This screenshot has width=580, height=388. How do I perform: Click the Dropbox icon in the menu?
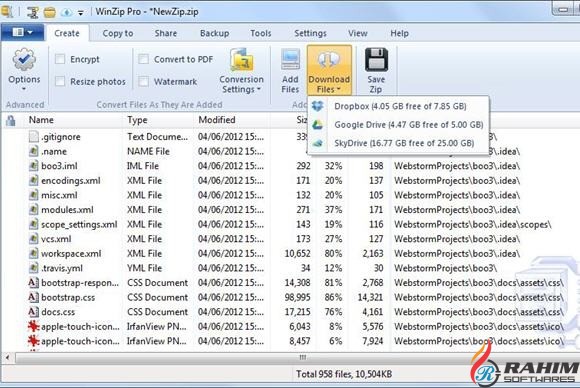click(x=318, y=106)
